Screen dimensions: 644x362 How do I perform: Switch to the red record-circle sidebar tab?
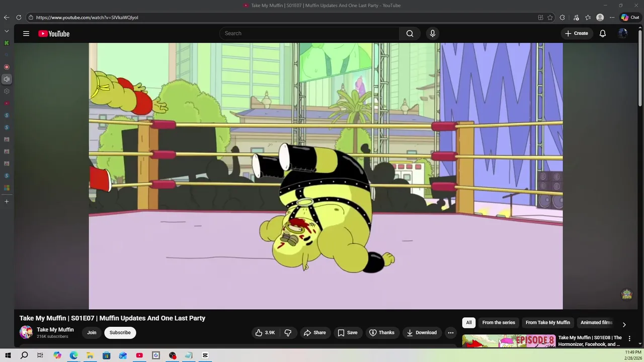(7, 67)
